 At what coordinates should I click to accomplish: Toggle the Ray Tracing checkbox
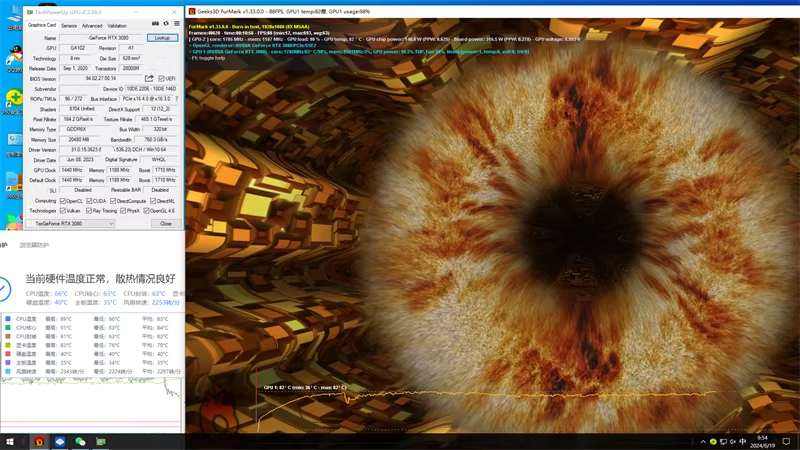point(89,211)
